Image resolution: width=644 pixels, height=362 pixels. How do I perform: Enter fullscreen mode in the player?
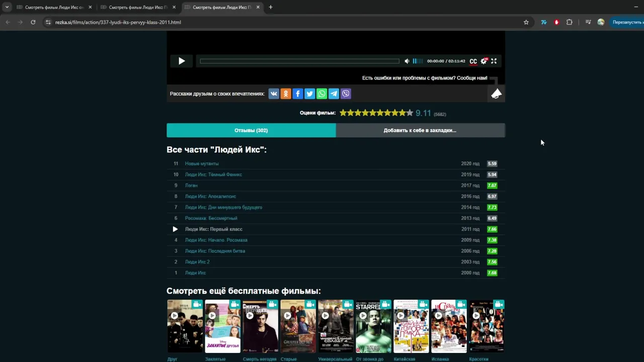494,61
